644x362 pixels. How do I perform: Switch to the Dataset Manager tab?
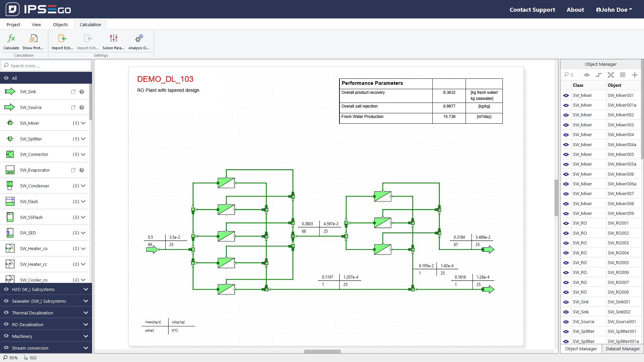pyautogui.click(x=623, y=349)
